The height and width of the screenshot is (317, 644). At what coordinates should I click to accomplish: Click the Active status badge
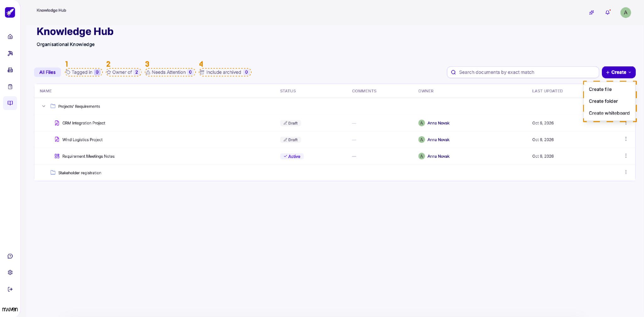pyautogui.click(x=292, y=156)
